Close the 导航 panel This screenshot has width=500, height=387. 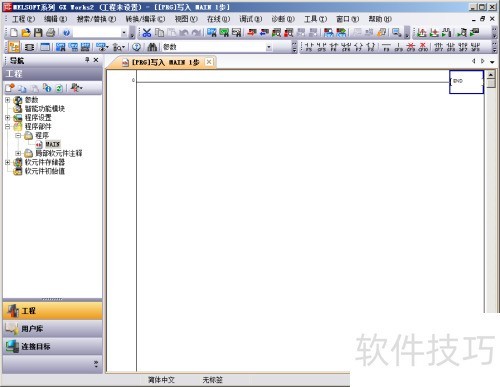(96, 60)
